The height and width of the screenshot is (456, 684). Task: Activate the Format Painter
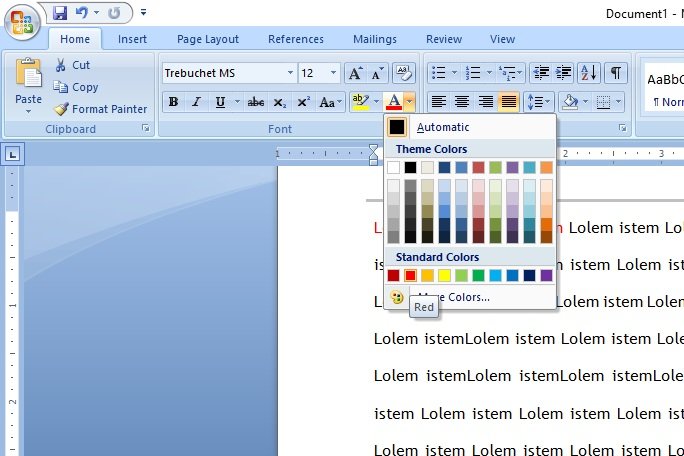[x=100, y=109]
